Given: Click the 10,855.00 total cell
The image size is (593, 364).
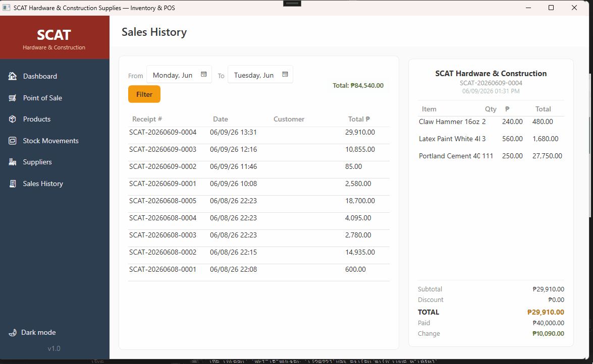Looking at the screenshot, I should point(360,149).
